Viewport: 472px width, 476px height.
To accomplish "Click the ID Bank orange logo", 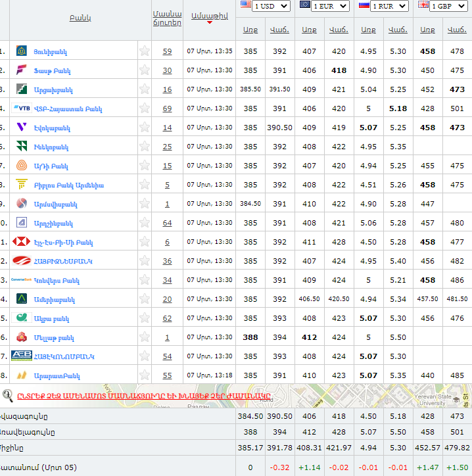I will 22,166.
